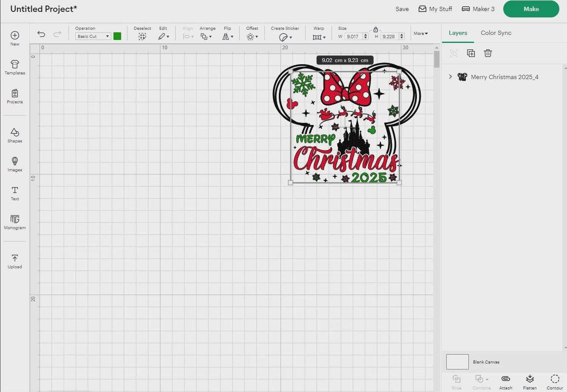Click the Redo arrow
Screen dimensions: 567x392
(57, 34)
